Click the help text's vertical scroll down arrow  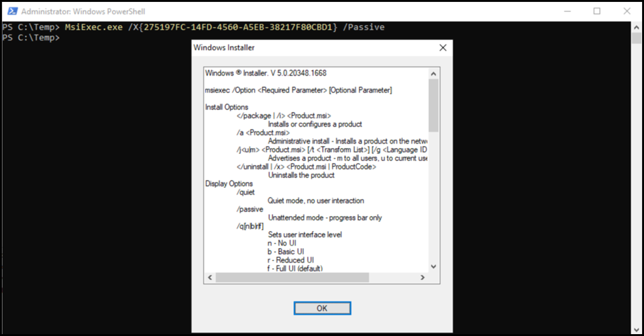pyautogui.click(x=433, y=267)
